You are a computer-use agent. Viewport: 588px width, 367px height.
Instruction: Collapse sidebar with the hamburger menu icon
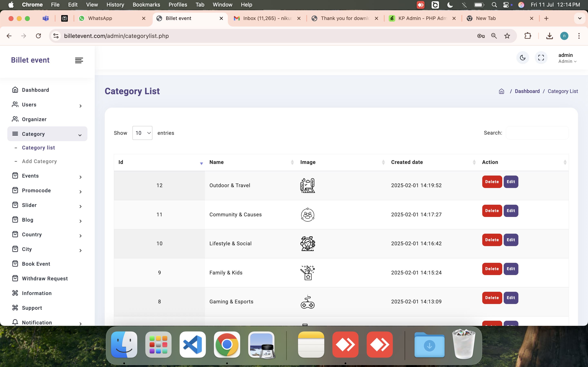[79, 60]
